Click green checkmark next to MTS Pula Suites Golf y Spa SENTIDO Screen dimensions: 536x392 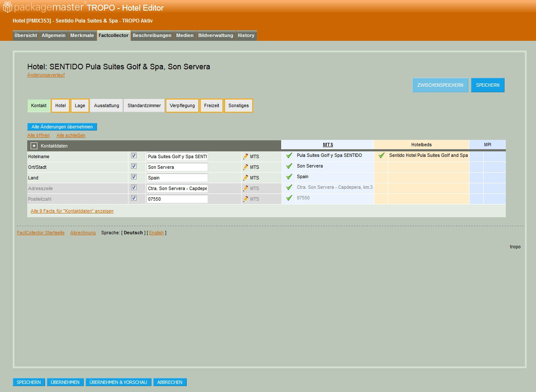(x=289, y=156)
